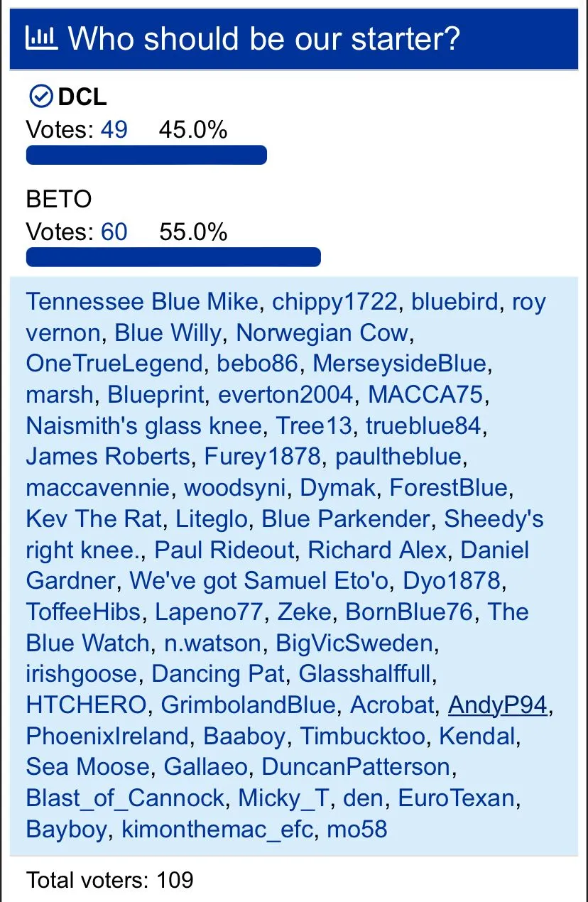The image size is (588, 902).
Task: Select the HTCHERO voter name
Action: point(87,705)
